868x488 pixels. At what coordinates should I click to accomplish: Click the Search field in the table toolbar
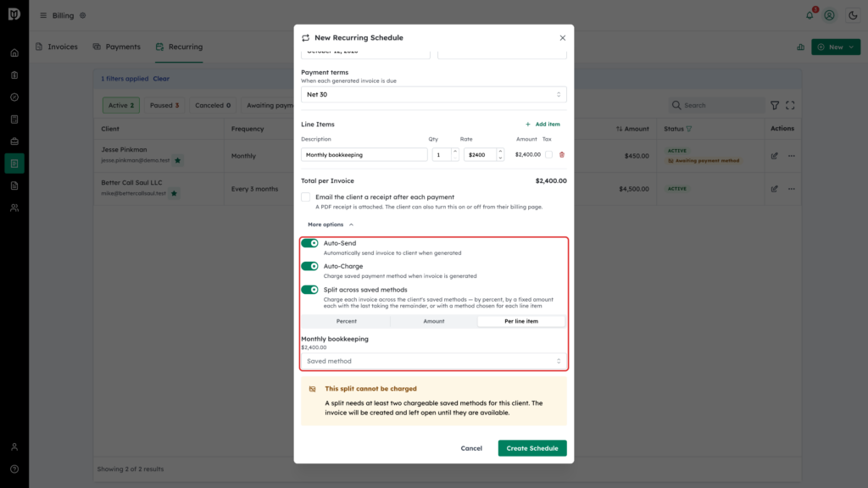716,105
